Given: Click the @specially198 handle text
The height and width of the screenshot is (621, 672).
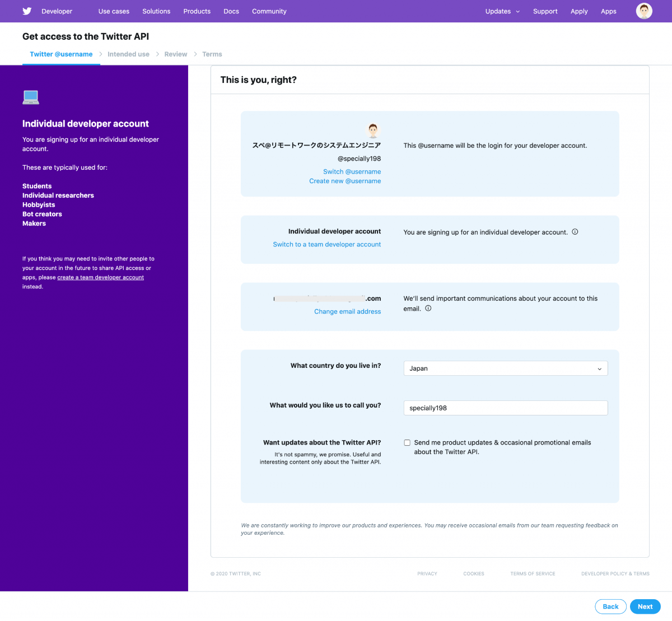Looking at the screenshot, I should (x=359, y=158).
